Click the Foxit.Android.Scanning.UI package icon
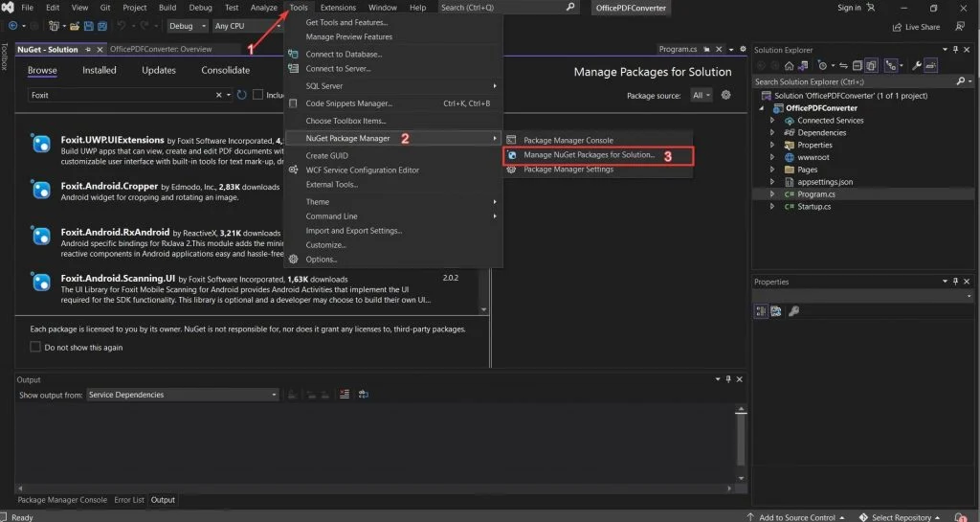The height and width of the screenshot is (522, 980). point(41,282)
